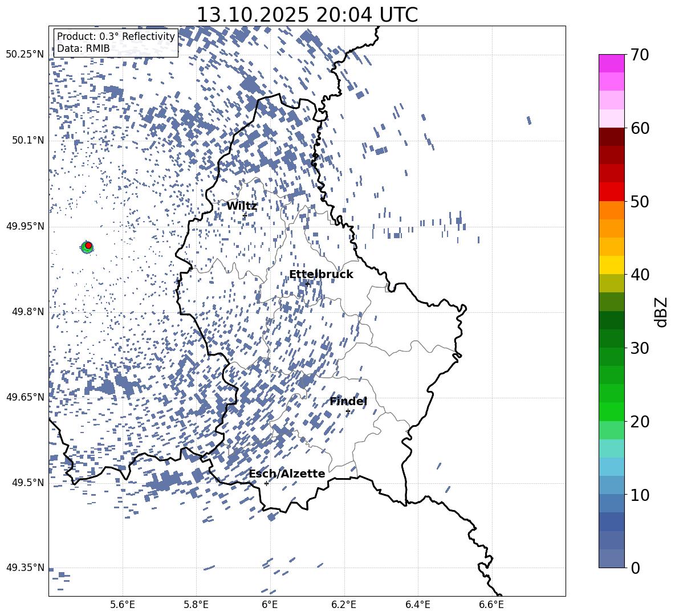Screen dimensions: 675x616
Task: Click the 40 value on the colorbar
Action: (640, 275)
